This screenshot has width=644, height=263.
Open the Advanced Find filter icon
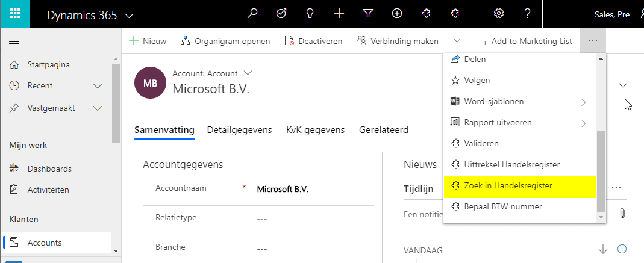(x=368, y=14)
